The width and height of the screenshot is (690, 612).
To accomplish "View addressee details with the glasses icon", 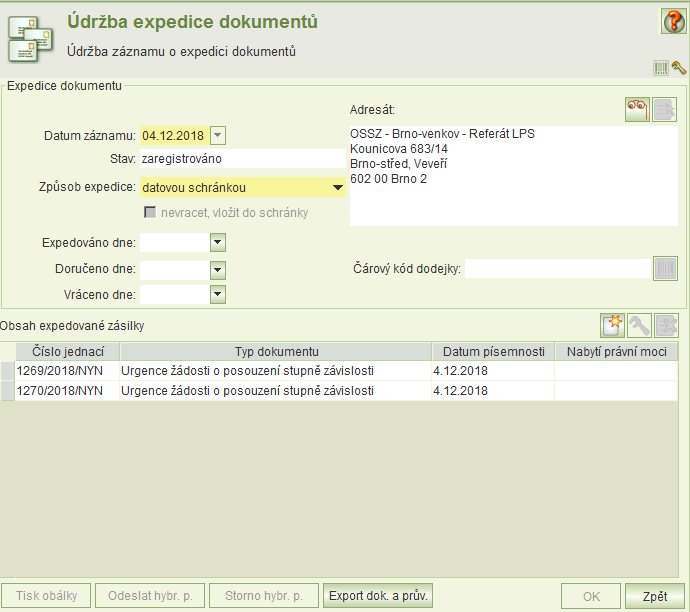I will click(x=638, y=110).
